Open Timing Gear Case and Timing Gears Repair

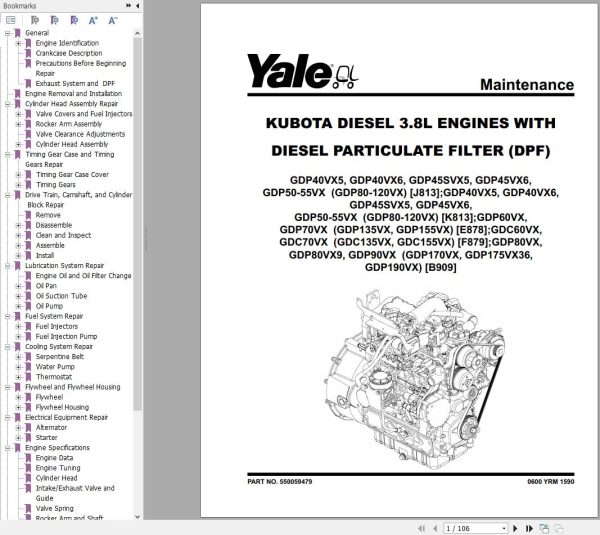[x=70, y=159]
